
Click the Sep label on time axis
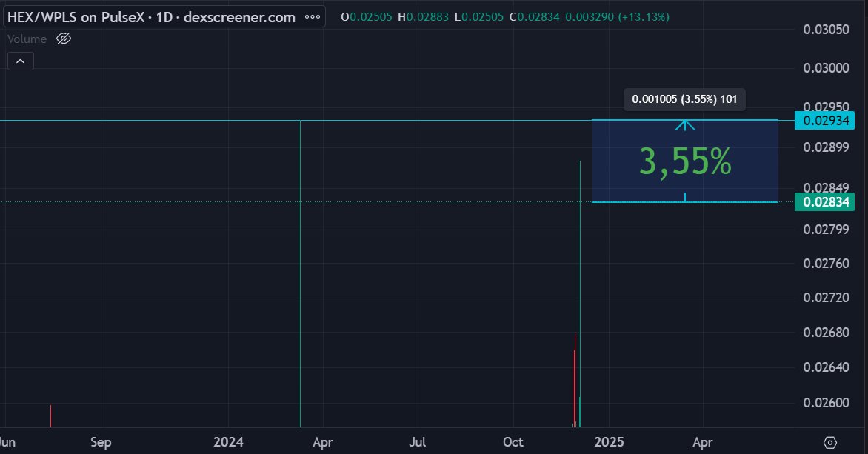101,442
